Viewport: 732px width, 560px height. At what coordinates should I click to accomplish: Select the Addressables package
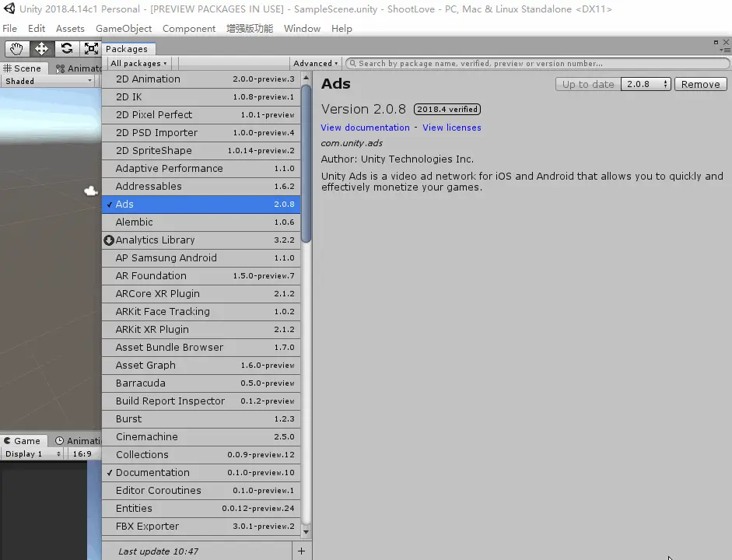point(201,187)
